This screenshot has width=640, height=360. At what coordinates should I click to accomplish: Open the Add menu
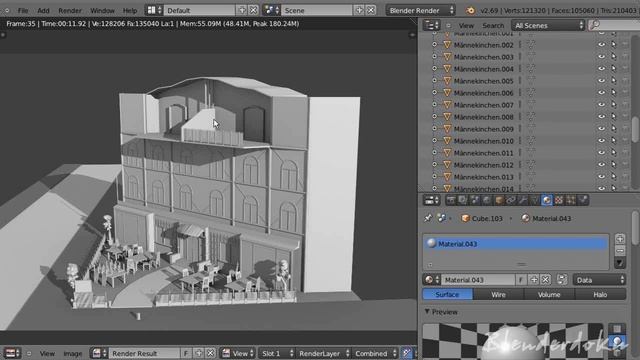(43, 11)
